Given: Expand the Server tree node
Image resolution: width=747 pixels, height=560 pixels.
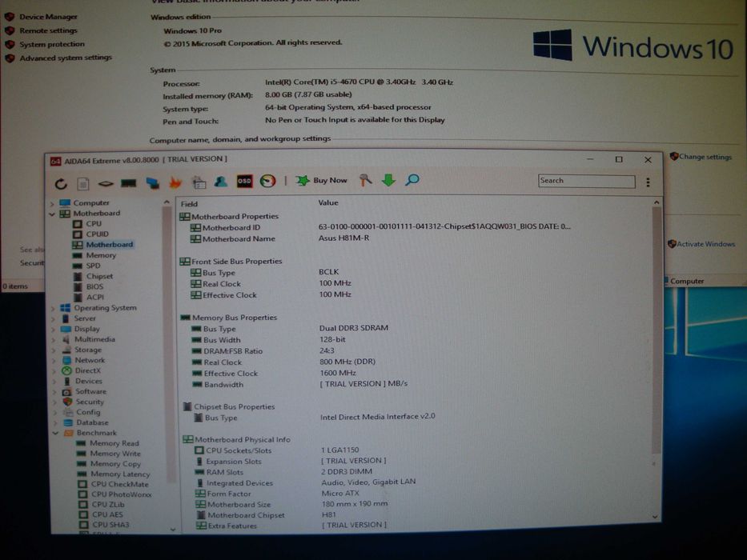Looking at the screenshot, I should [53, 319].
